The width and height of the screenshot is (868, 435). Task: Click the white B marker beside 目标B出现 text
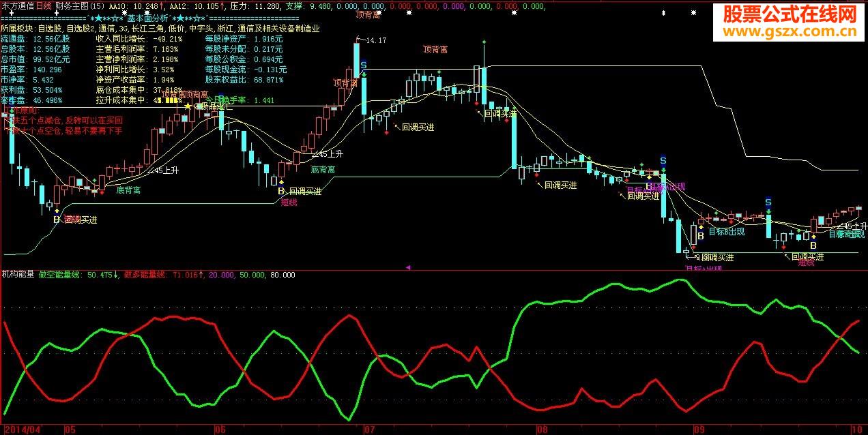[701, 236]
